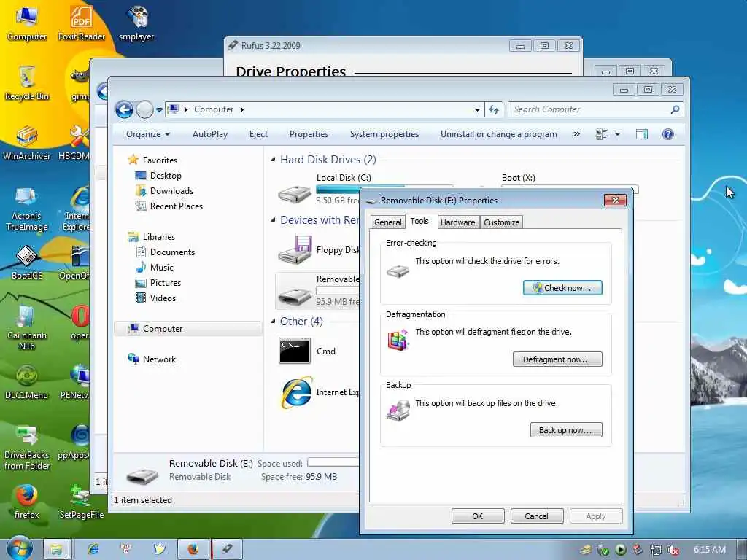Switch to Firefox in the taskbar
The image size is (747, 560).
coord(193,549)
